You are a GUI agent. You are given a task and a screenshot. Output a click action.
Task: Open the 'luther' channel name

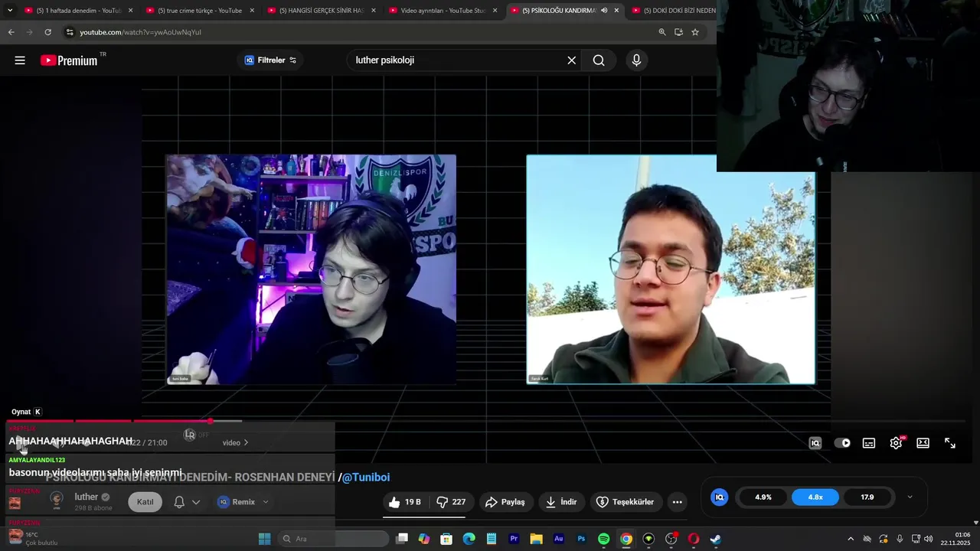pyautogui.click(x=87, y=497)
